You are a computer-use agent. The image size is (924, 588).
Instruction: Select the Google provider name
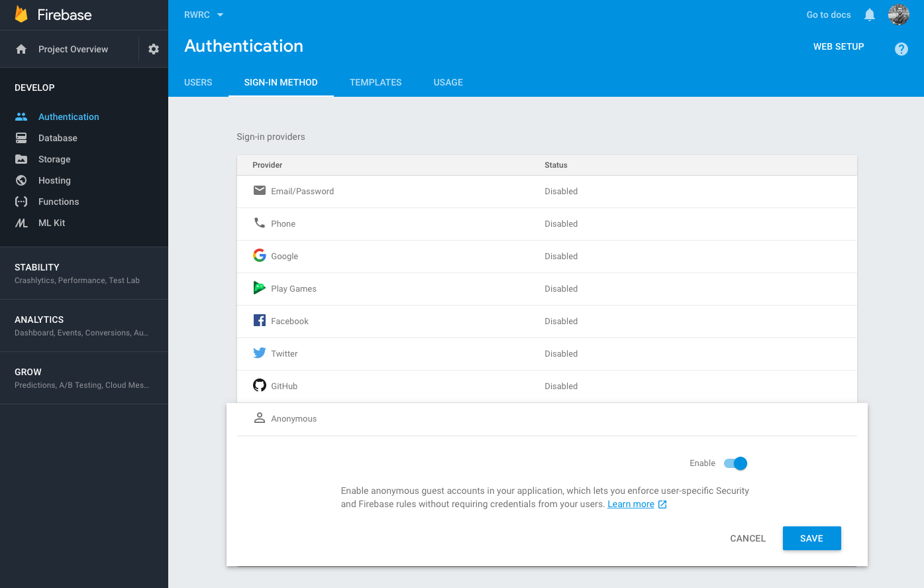click(284, 256)
